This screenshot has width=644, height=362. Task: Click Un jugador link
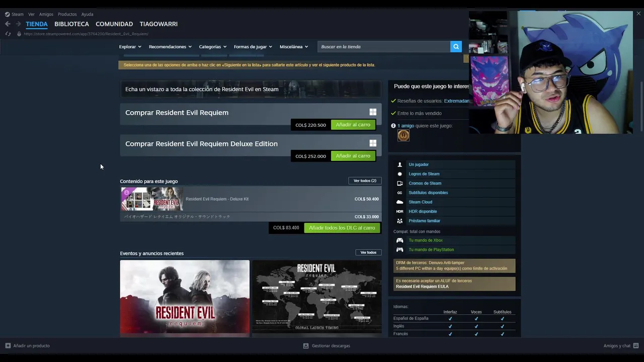point(419,164)
